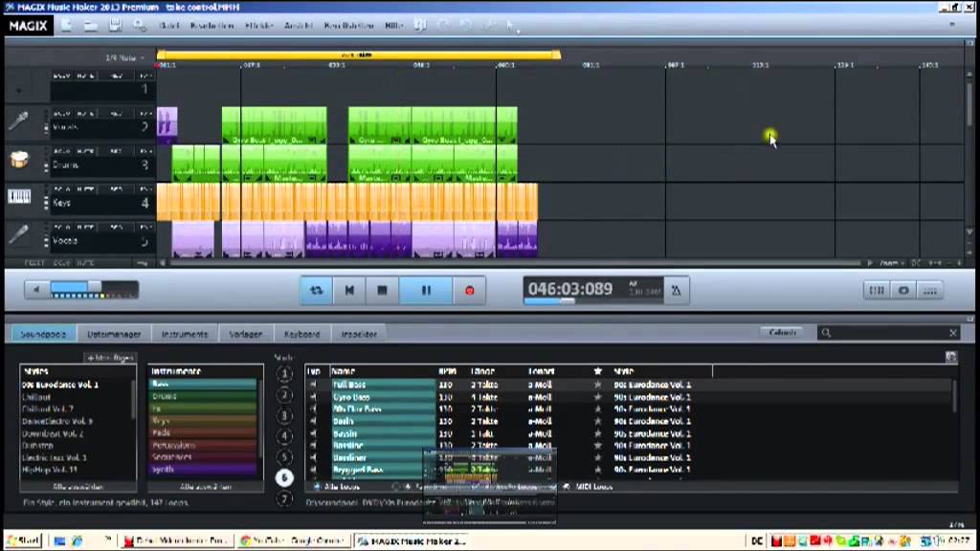
Task: Pause playback with the pause button
Action: coord(426,291)
